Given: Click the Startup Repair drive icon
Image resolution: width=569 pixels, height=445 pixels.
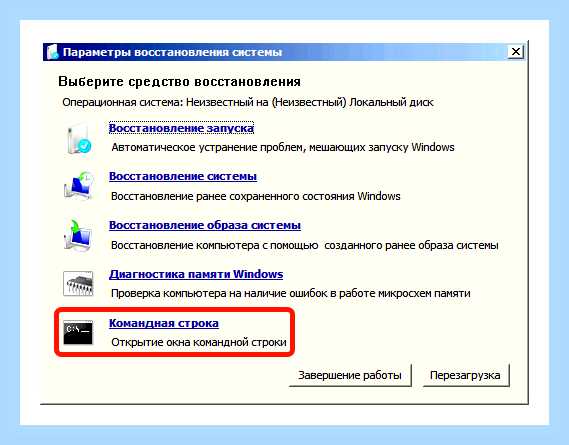Looking at the screenshot, I should (x=79, y=138).
